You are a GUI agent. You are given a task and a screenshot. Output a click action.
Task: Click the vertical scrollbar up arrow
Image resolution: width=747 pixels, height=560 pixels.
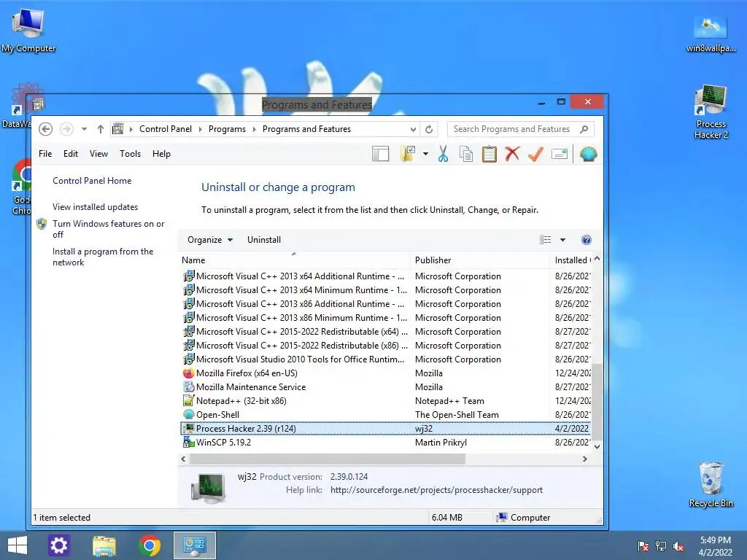pyautogui.click(x=597, y=259)
